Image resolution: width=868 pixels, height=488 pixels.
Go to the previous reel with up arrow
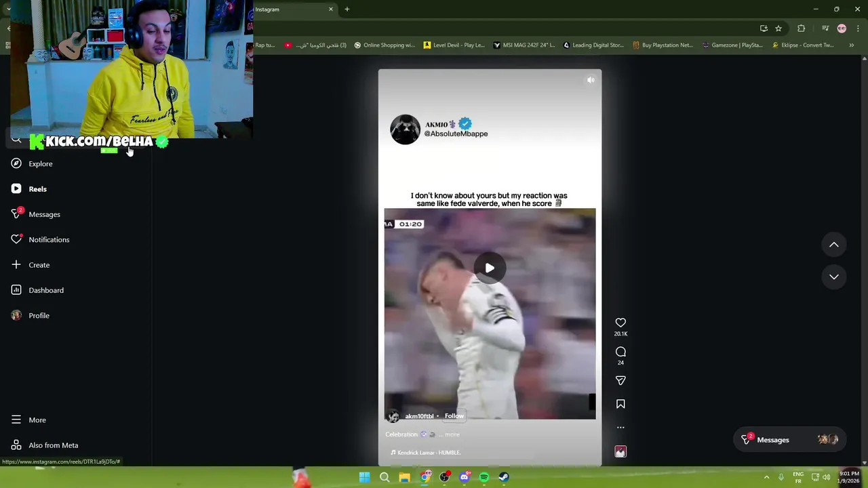coord(834,245)
